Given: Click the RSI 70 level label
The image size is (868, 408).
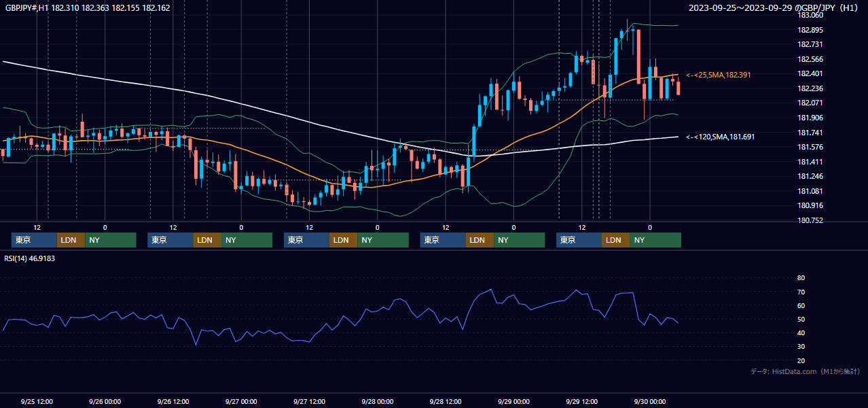Looking at the screenshot, I should point(801,292).
